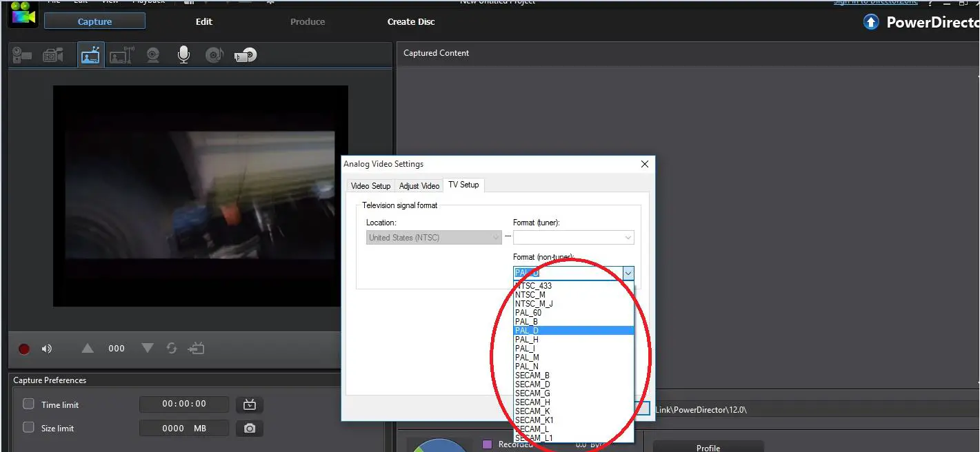This screenshot has height=452, width=980.
Task: Click the Sign in to DirectorZone link
Action: [x=875, y=2]
